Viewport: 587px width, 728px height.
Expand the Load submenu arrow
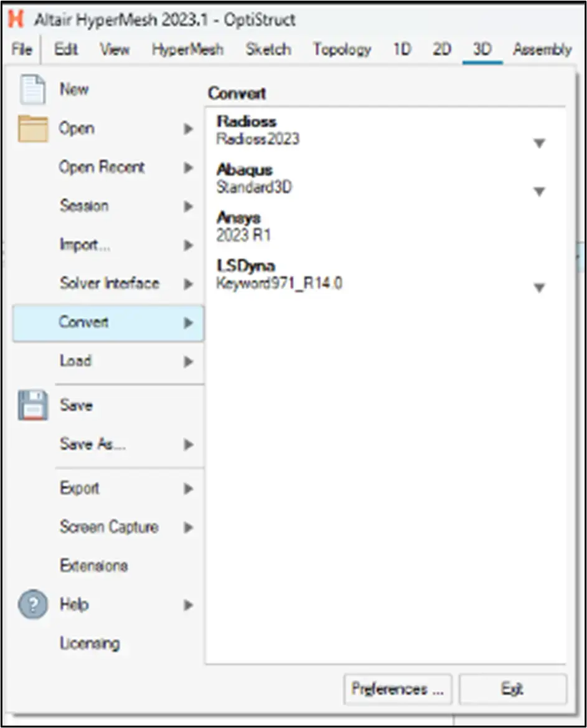point(188,361)
